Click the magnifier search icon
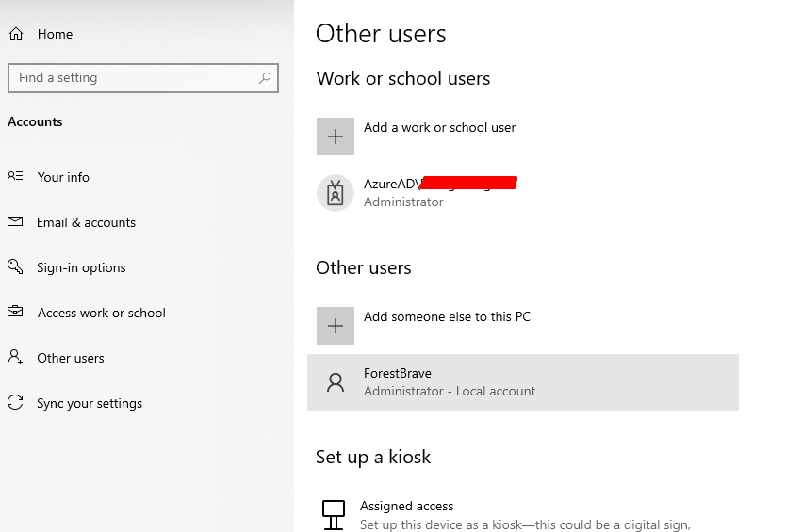The height and width of the screenshot is (532, 786). [265, 77]
